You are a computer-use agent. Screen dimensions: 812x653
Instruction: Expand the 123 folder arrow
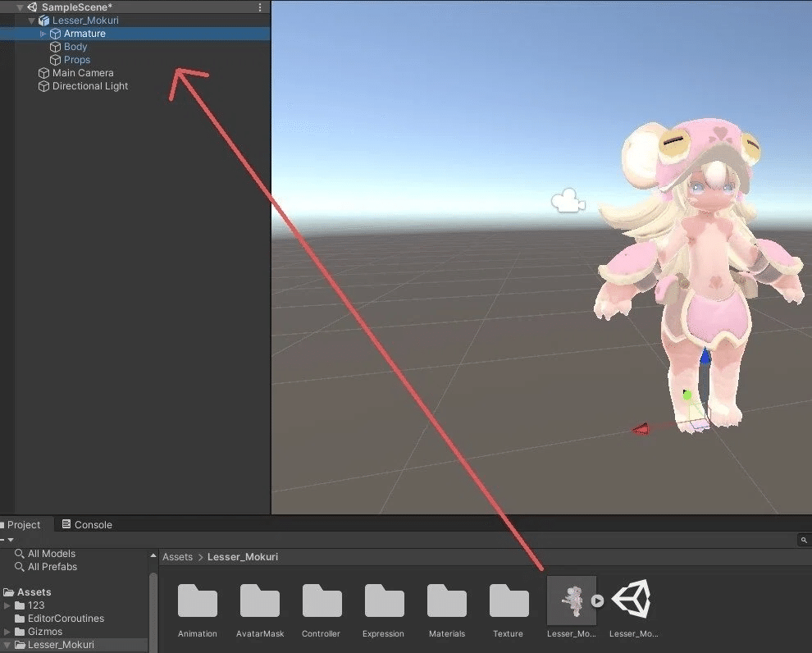[x=7, y=605]
